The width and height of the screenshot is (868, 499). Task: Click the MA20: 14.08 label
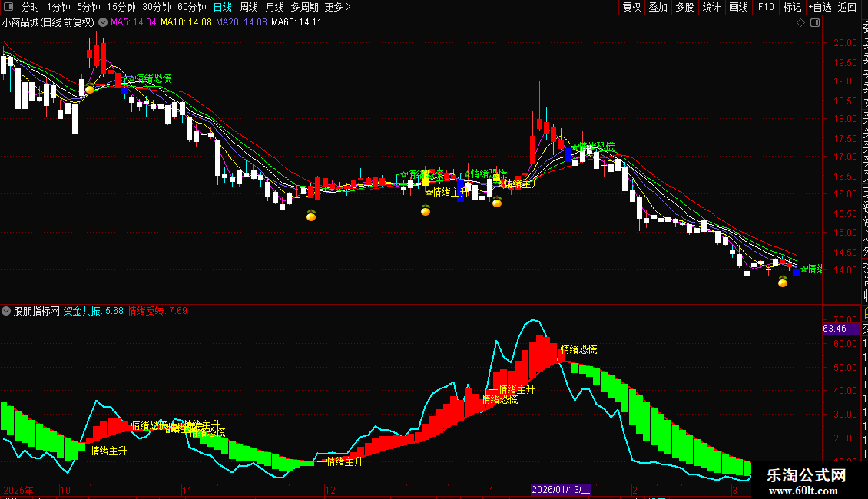[x=241, y=23]
